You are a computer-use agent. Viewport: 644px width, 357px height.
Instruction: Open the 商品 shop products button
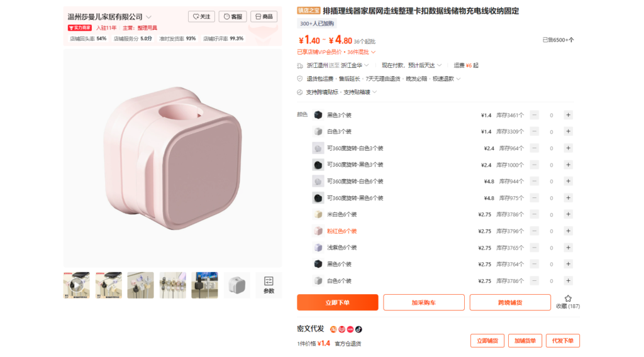(x=264, y=16)
